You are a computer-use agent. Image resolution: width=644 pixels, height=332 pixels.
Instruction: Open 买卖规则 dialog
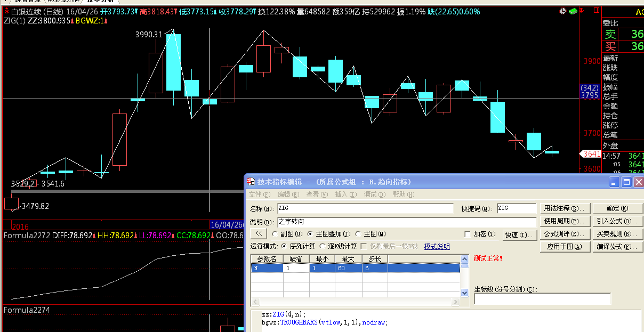[617, 234]
